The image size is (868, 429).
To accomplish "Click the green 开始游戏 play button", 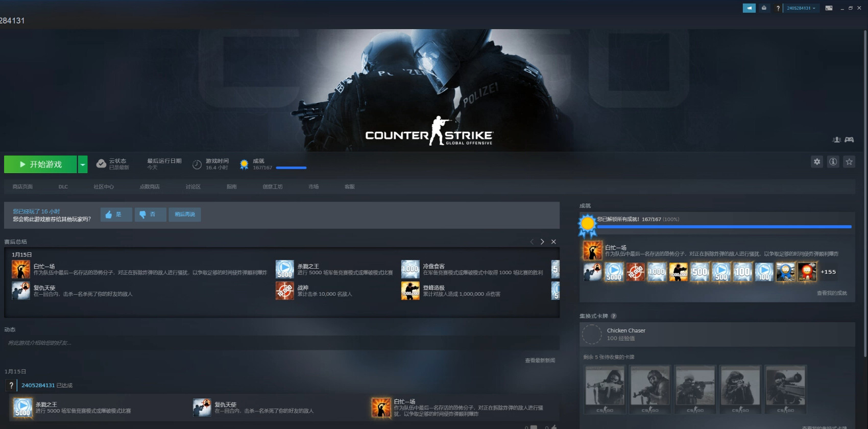I will [x=40, y=164].
